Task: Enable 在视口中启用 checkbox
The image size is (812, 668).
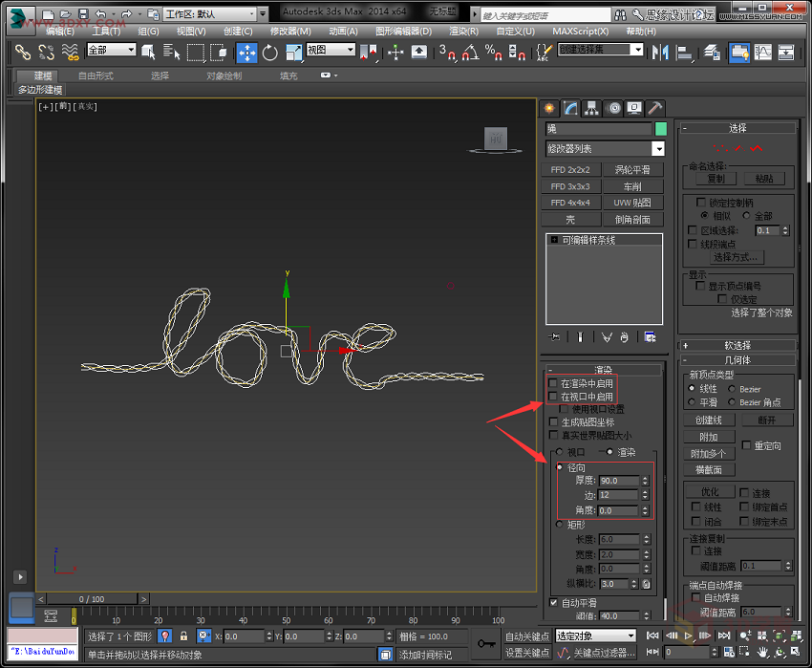Action: tap(552, 397)
